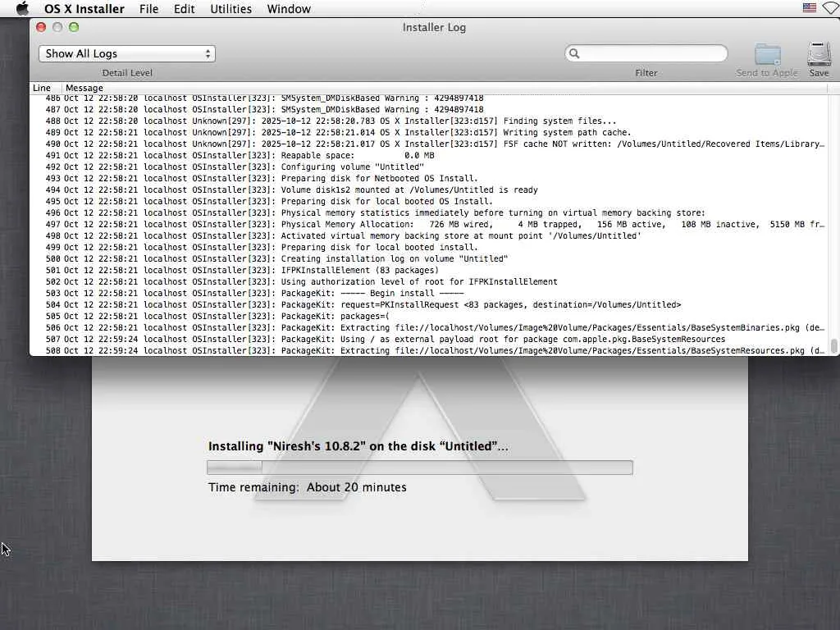The height and width of the screenshot is (630, 840).
Task: Open the Show All Logs detail dropdown
Action: point(127,53)
